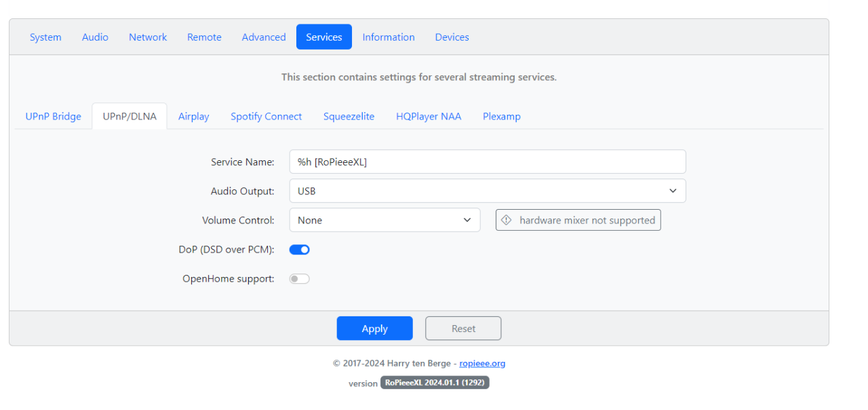Go to the Squeezelite sub-tab
Viewport: 868px width, 410px height.
[x=349, y=116]
